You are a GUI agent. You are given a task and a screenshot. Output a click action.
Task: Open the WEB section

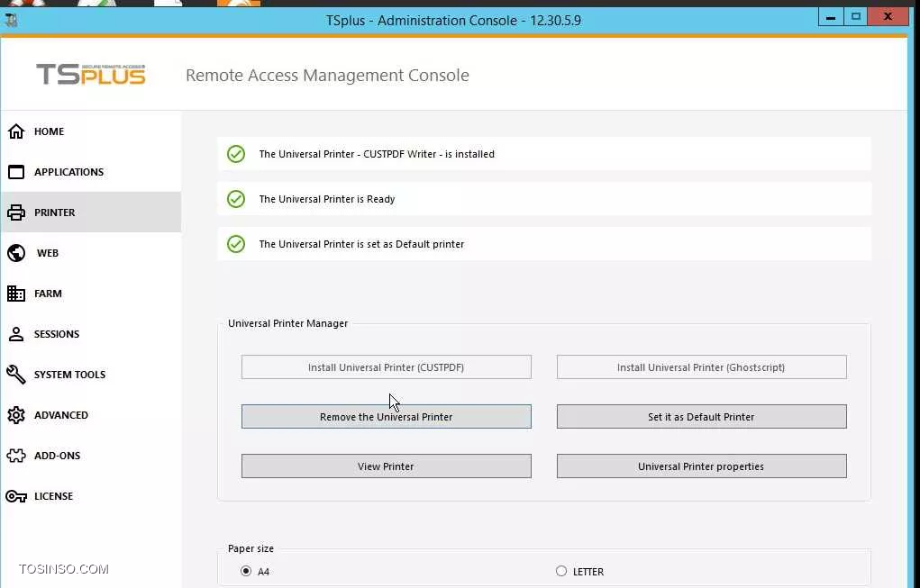click(x=48, y=253)
